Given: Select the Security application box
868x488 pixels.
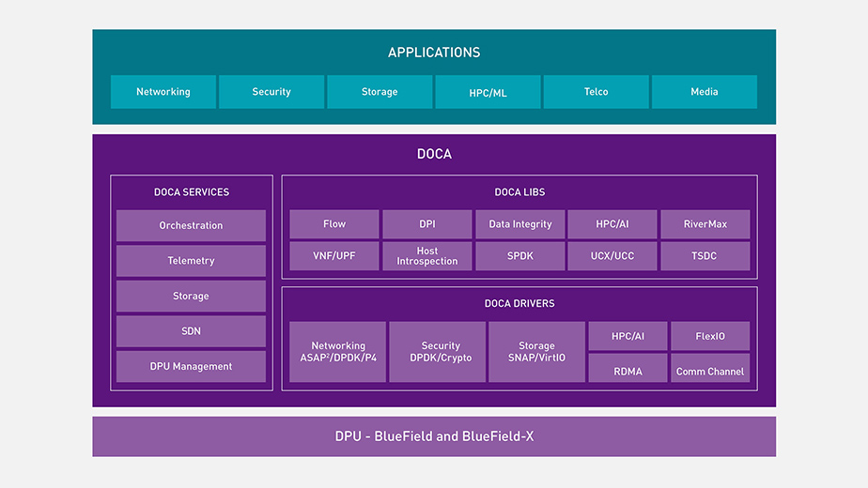Looking at the screenshot, I should coord(271,92).
